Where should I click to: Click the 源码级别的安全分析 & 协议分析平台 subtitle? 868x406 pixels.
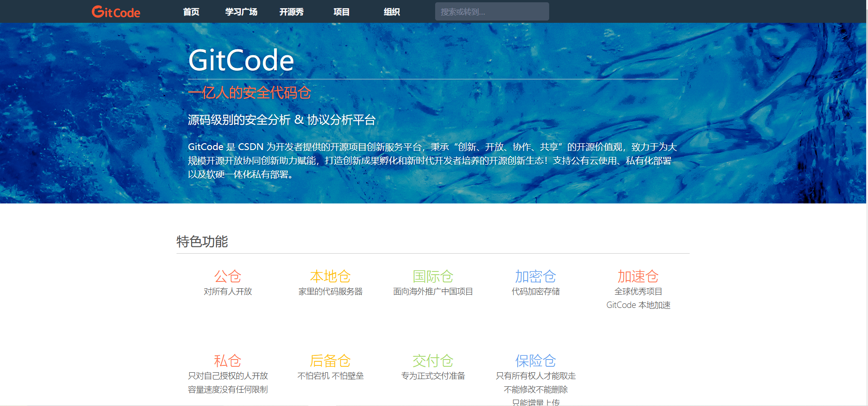[x=282, y=120]
